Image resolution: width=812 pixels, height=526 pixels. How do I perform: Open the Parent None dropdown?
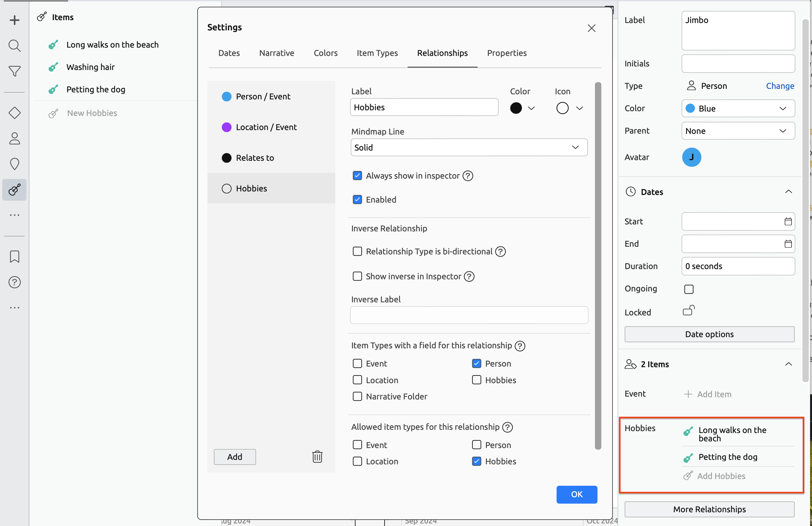738,131
